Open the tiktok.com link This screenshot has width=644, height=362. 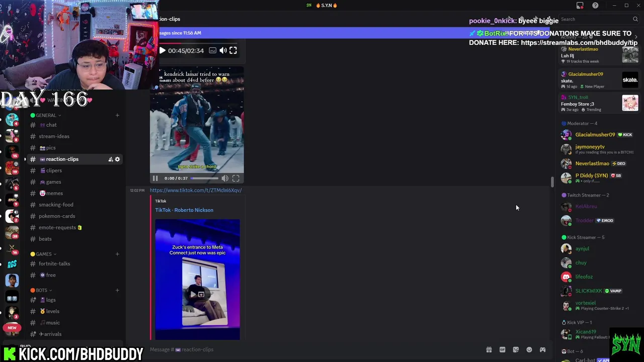click(196, 190)
